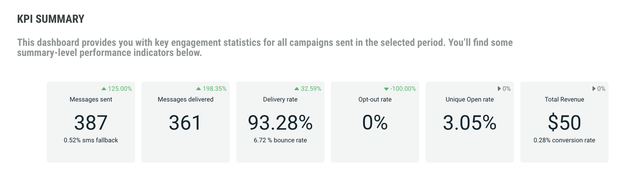Click the 0.28% conversion rate text

(564, 140)
